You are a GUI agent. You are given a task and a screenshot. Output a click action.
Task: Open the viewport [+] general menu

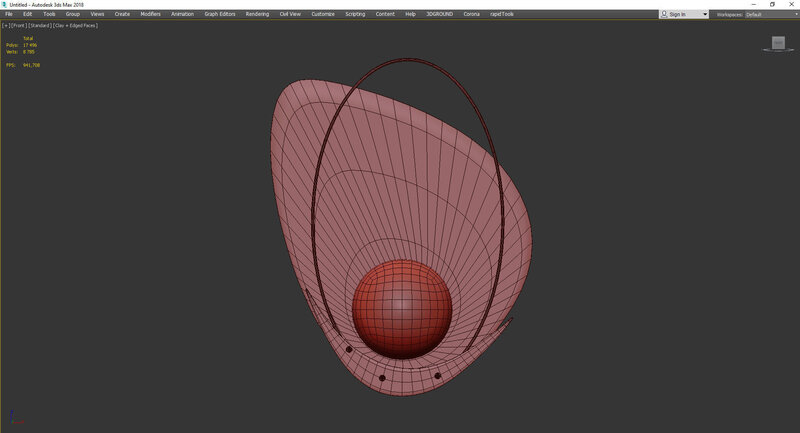6,25
